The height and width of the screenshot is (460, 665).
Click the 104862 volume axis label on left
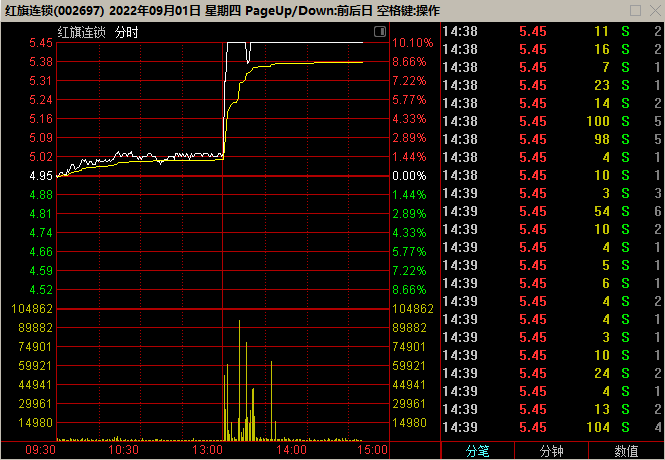33,309
